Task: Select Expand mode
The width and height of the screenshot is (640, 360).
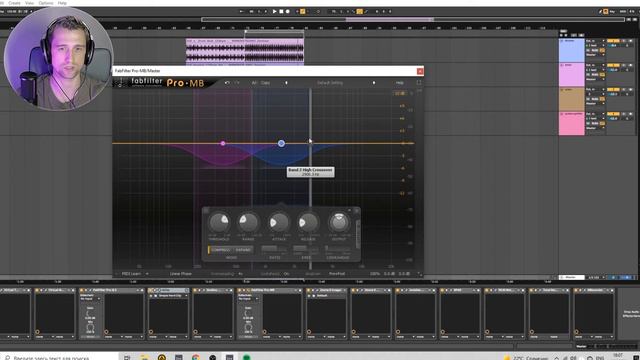Action: 243,249
